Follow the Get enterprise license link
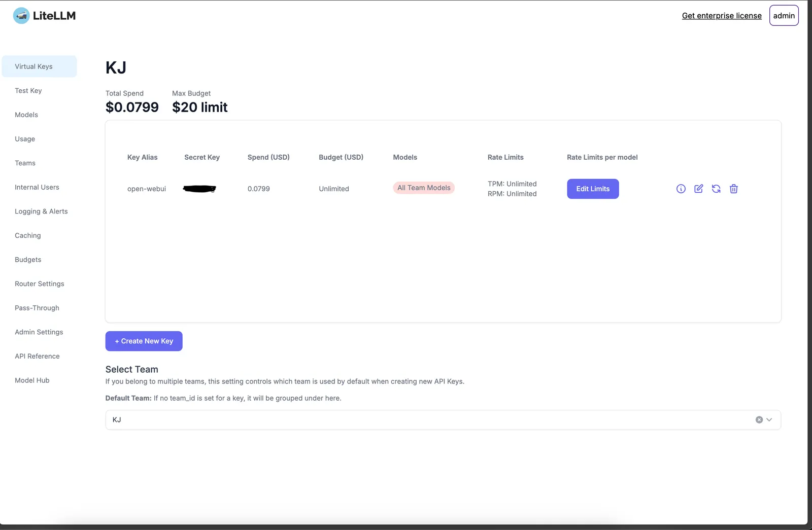 pyautogui.click(x=722, y=16)
